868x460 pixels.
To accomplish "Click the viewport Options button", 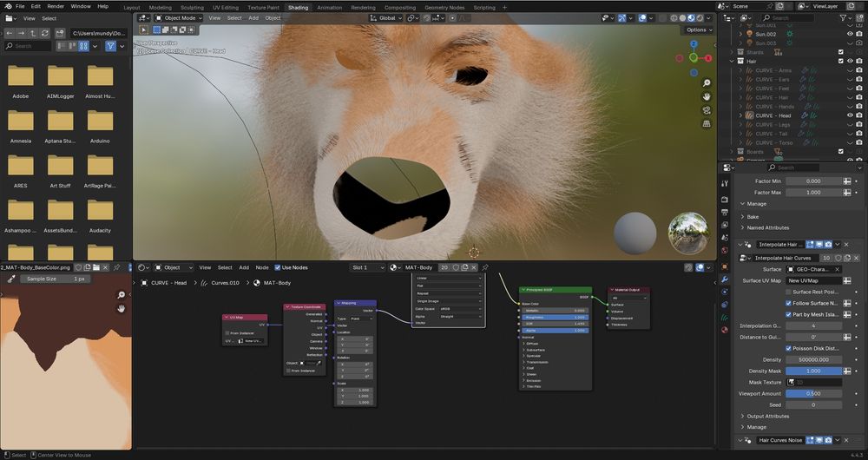I will point(697,30).
